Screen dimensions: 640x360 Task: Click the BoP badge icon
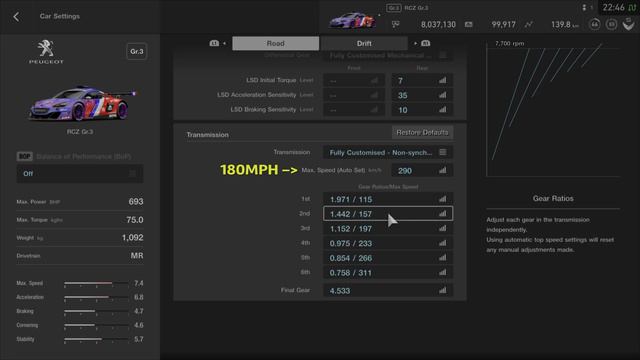(x=24, y=156)
